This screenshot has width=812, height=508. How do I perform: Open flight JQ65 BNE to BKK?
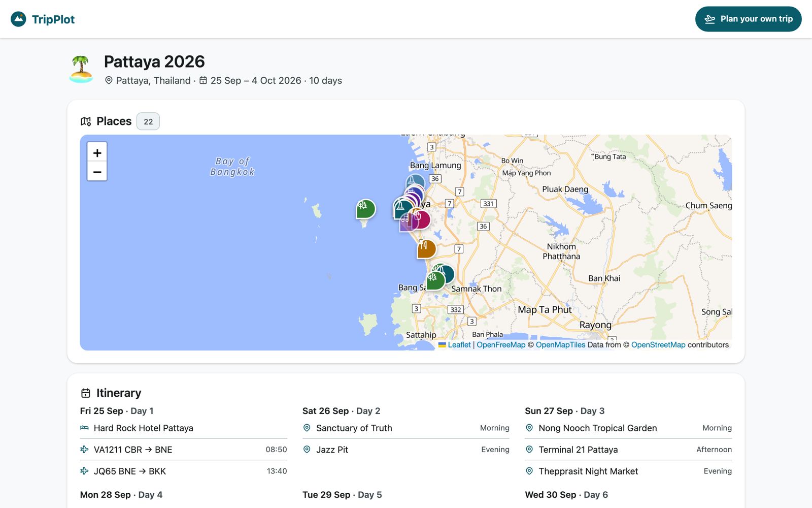(183, 471)
